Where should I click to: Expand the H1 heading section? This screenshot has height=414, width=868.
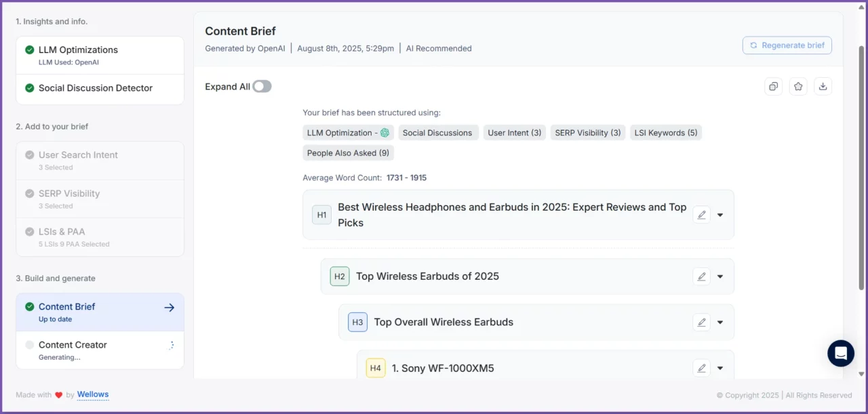720,215
